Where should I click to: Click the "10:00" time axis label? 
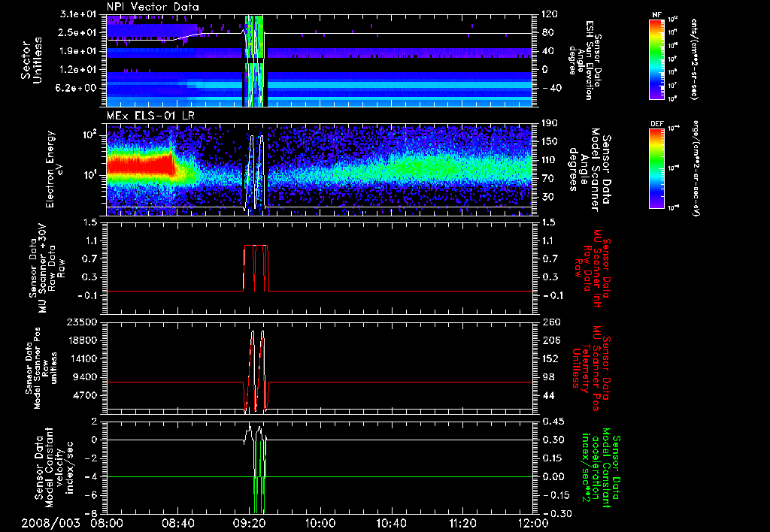pos(320,523)
